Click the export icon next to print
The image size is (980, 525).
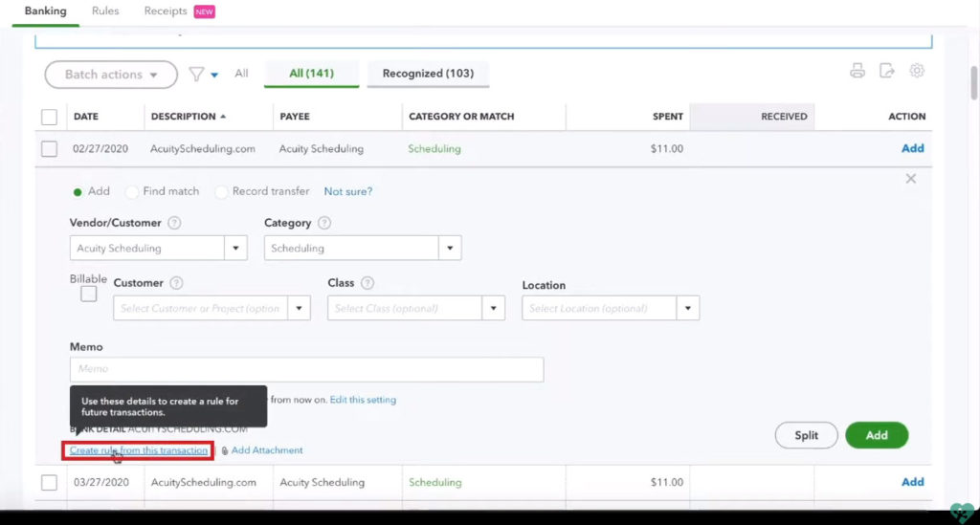[x=887, y=72]
